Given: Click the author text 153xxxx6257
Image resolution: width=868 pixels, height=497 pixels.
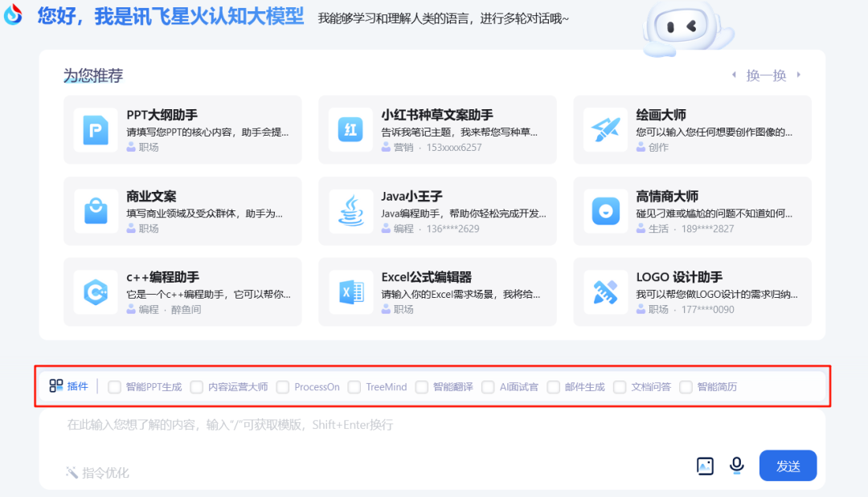Looking at the screenshot, I should click(x=454, y=148).
